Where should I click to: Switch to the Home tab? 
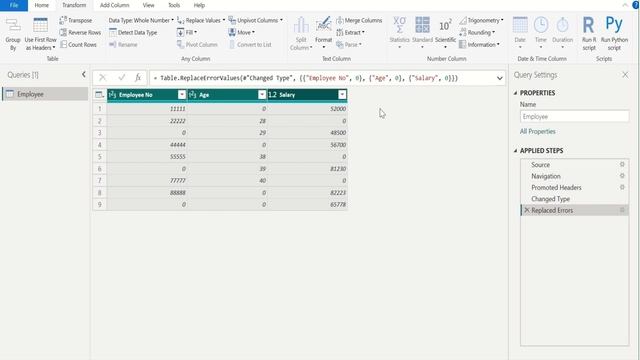(x=42, y=5)
